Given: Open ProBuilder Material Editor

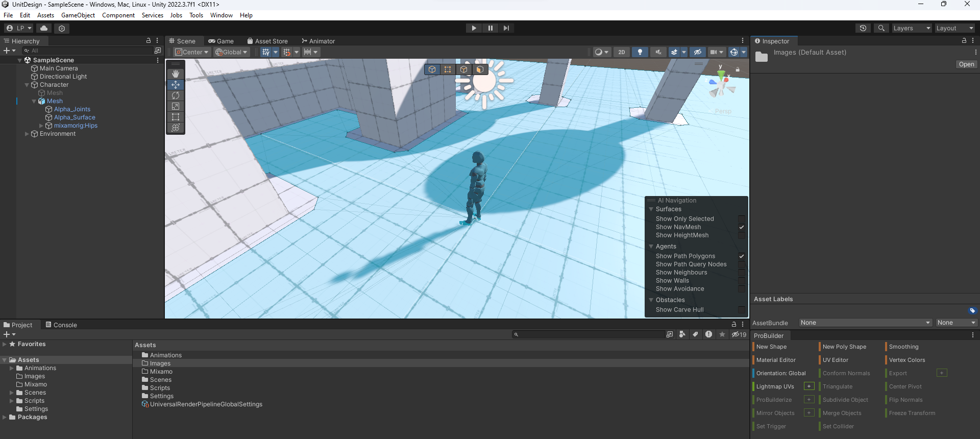Looking at the screenshot, I should tap(776, 360).
